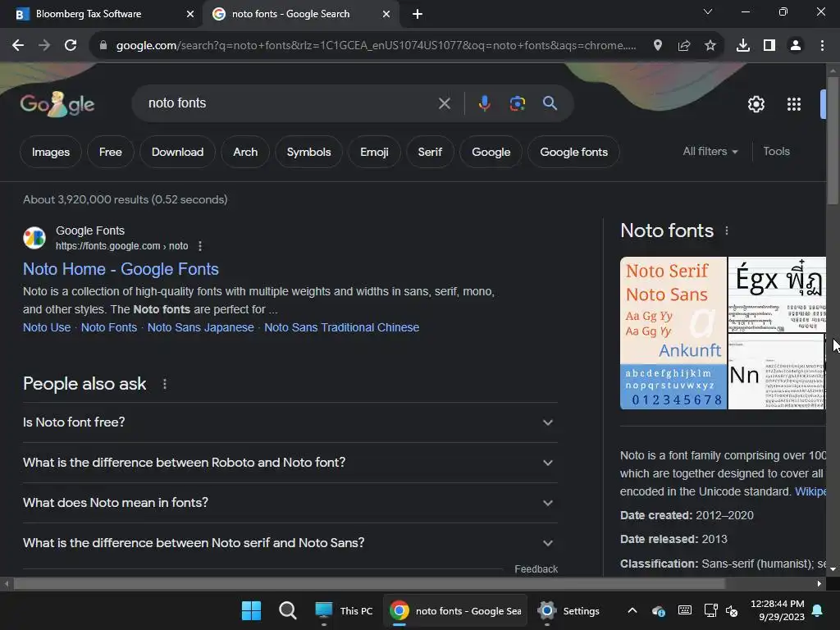Expand 'Is Noto font free?' question

click(290, 422)
